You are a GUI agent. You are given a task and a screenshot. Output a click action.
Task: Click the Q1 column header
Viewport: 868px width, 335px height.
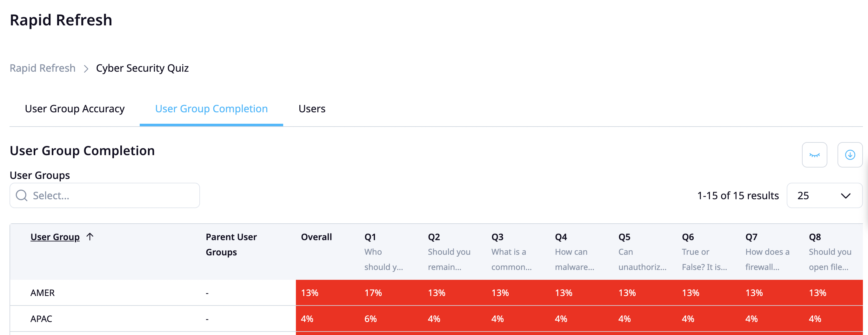370,237
